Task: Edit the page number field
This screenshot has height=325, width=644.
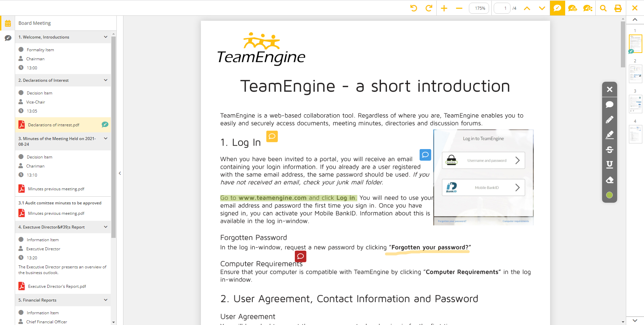Action: [502, 8]
